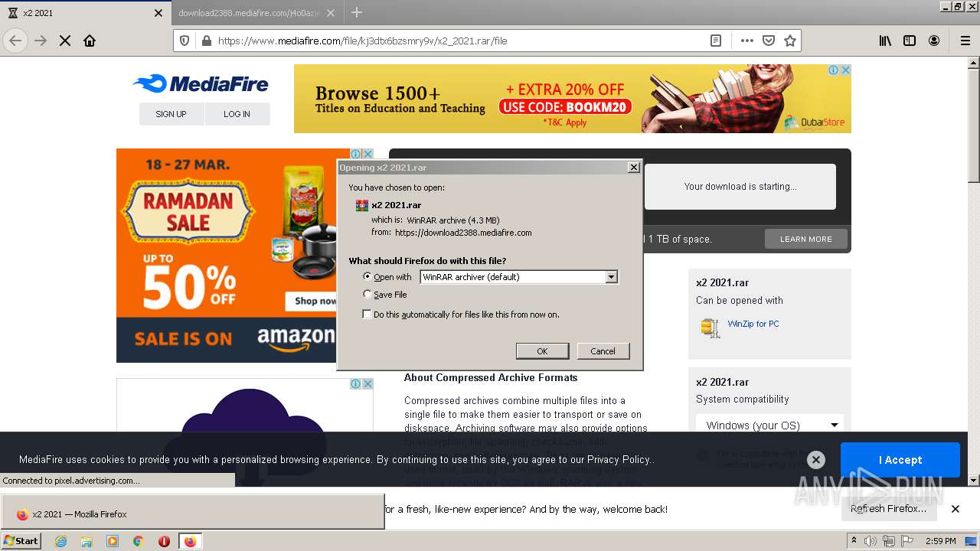Viewport: 980px width, 551px height.
Task: Go forward using the browser forward arrow
Action: (41, 41)
